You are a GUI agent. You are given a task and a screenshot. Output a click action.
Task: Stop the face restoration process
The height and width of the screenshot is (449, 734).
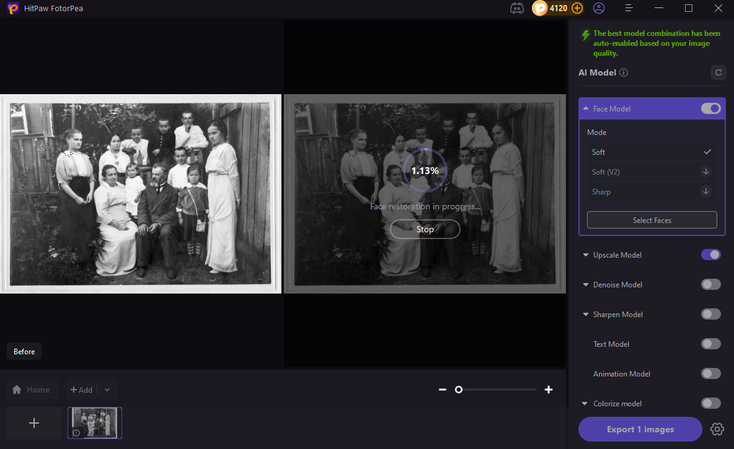click(x=425, y=229)
